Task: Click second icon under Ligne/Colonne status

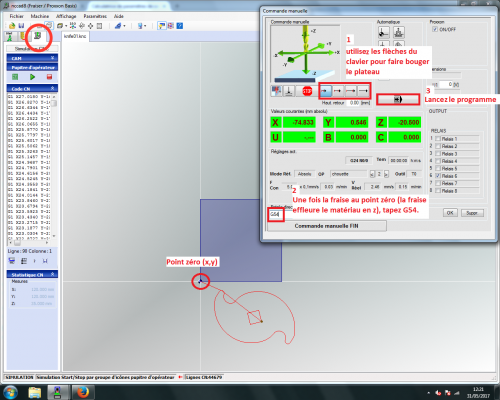Action: [x=24, y=261]
